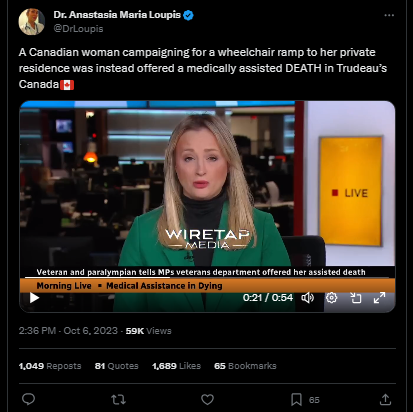View the 1,049 Reposts list
Screen dimensions: 413x412
click(50, 366)
